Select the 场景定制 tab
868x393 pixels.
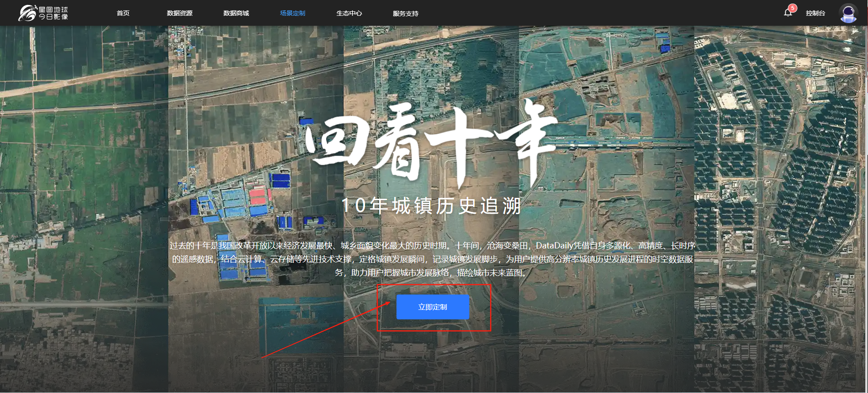pos(292,13)
